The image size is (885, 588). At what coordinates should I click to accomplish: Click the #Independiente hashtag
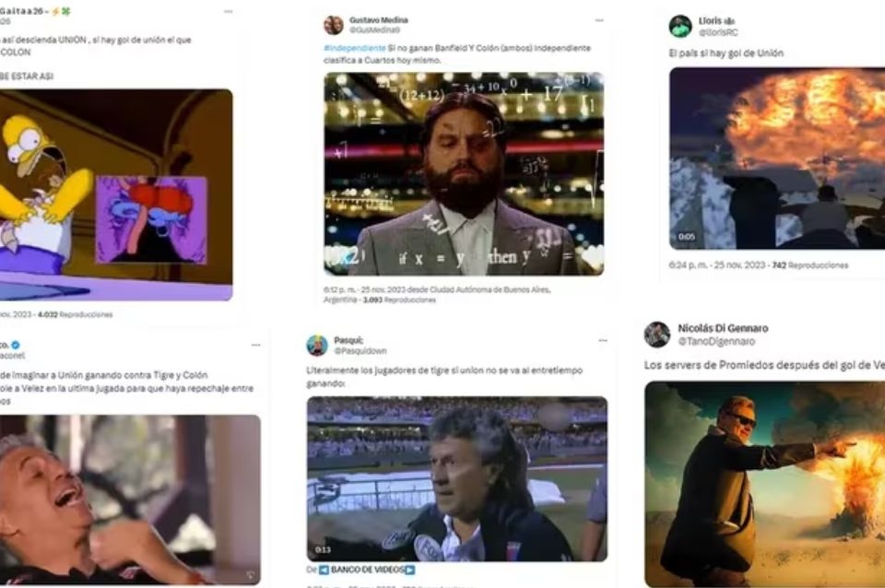click(x=355, y=49)
